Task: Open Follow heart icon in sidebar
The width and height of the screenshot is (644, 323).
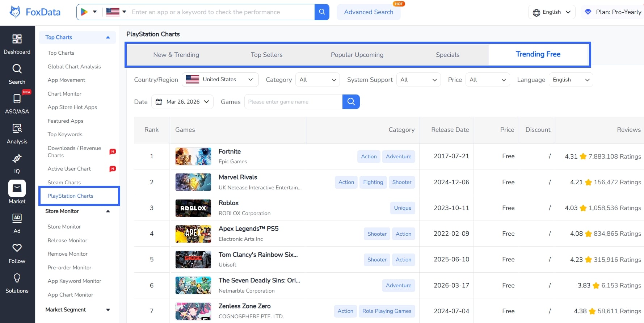Action: [x=17, y=248]
